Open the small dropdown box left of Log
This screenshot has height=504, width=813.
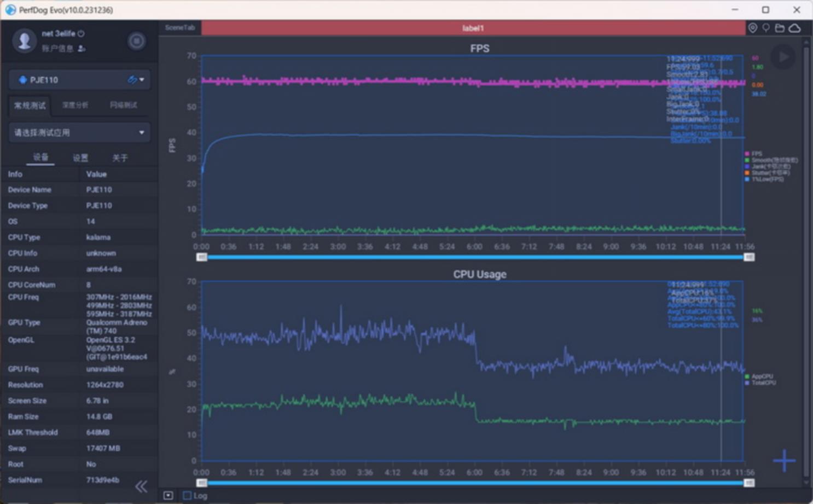[169, 496]
